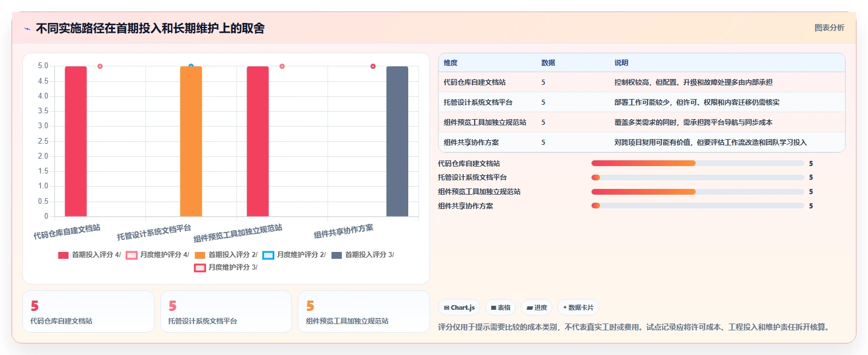868x355 pixels.
Task: Click progress bar for 组件共享协作方案
Action: pos(698,206)
